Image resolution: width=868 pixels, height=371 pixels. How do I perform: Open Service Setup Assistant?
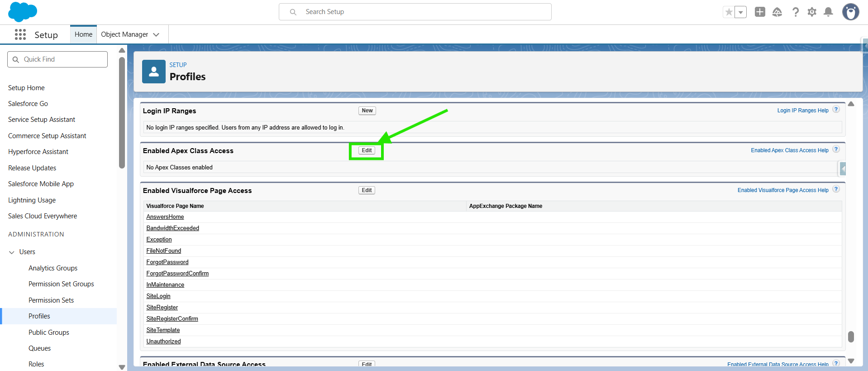tap(42, 120)
